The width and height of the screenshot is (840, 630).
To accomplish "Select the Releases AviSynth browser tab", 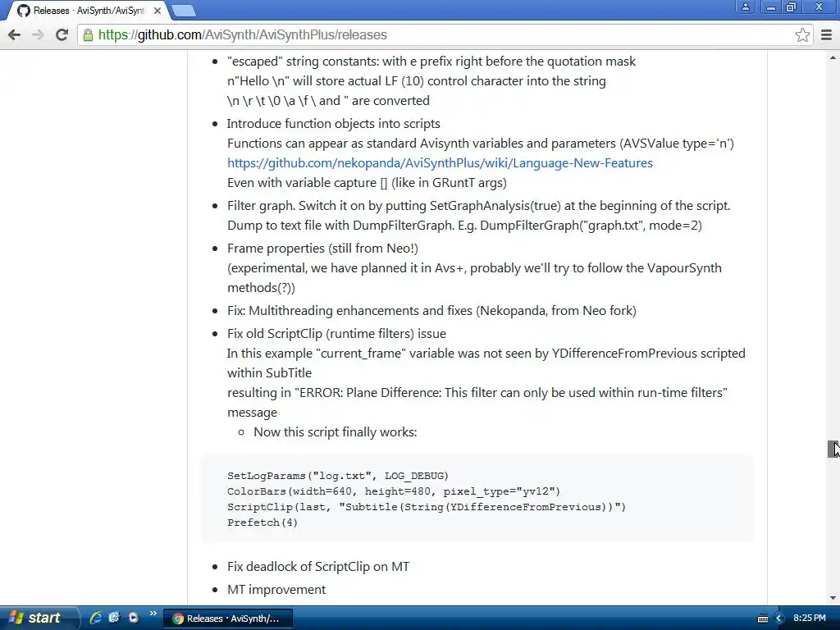I will click(x=89, y=10).
